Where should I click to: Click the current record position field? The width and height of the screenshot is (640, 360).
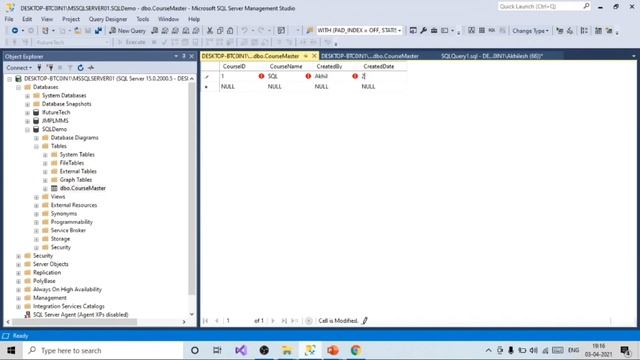(x=239, y=321)
